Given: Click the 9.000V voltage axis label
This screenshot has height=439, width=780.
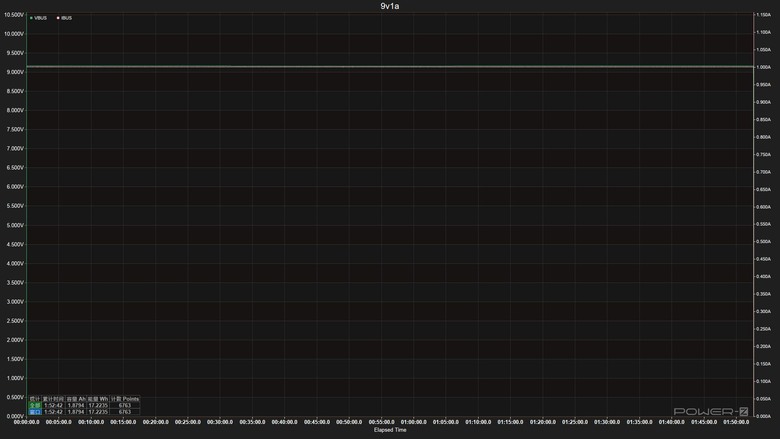Looking at the screenshot, I should [x=14, y=72].
